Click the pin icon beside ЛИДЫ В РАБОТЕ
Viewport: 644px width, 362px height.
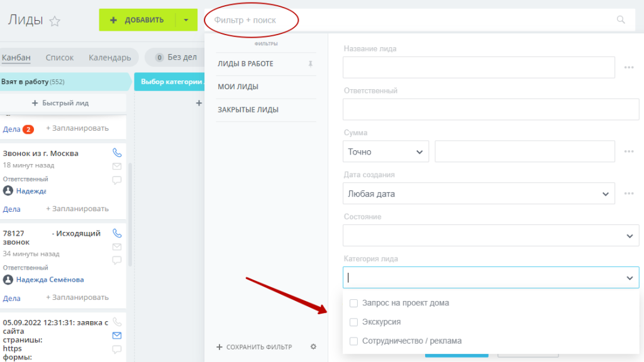tap(310, 64)
